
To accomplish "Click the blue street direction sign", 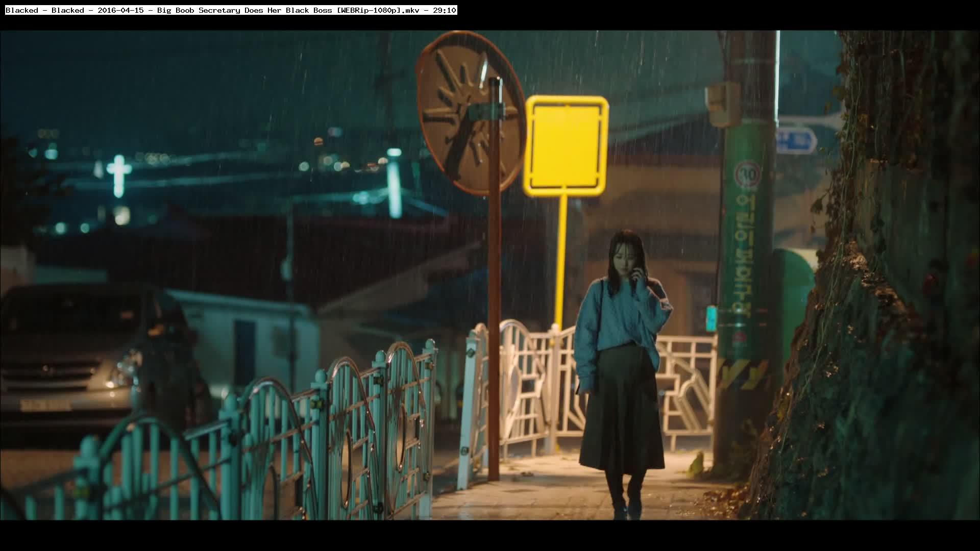I will click(796, 140).
